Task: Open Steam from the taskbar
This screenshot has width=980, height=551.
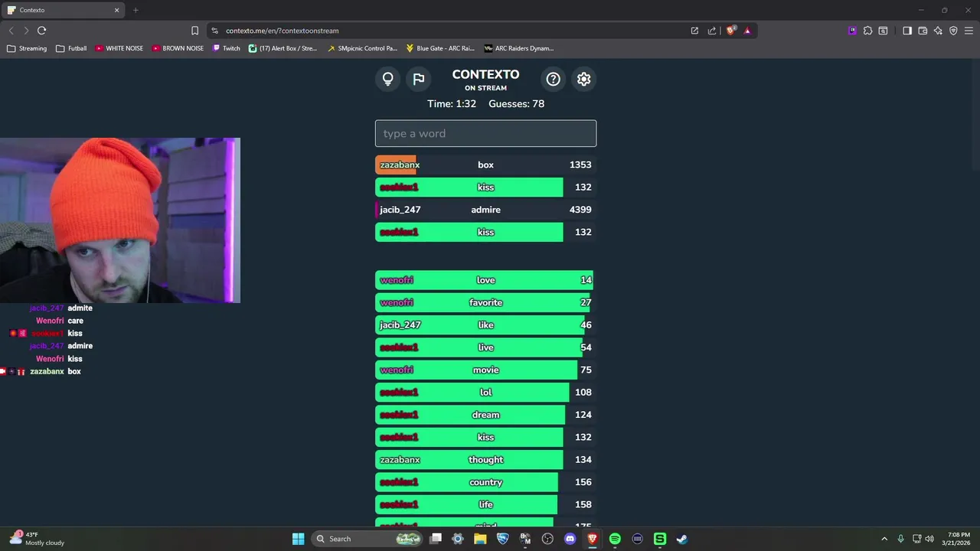Action: pyautogui.click(x=682, y=539)
